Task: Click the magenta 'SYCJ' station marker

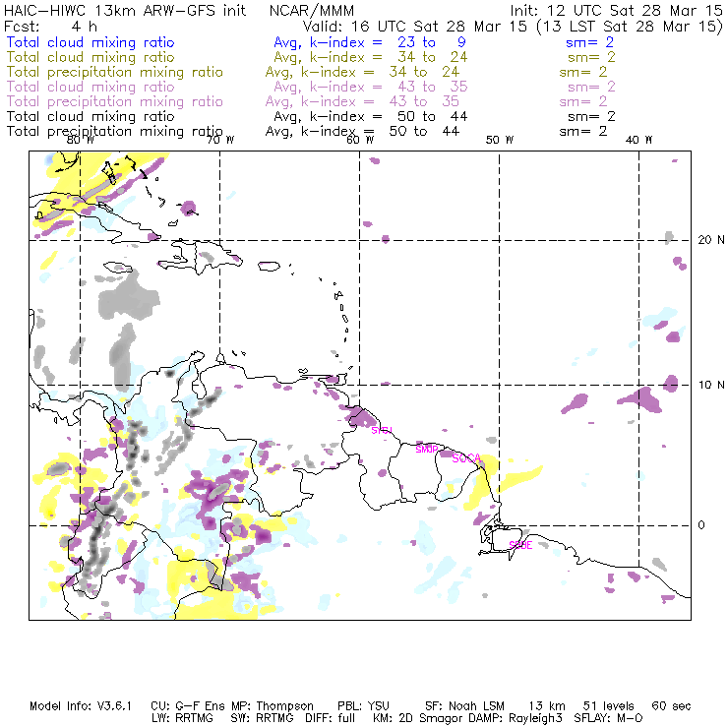Action: tap(382, 430)
